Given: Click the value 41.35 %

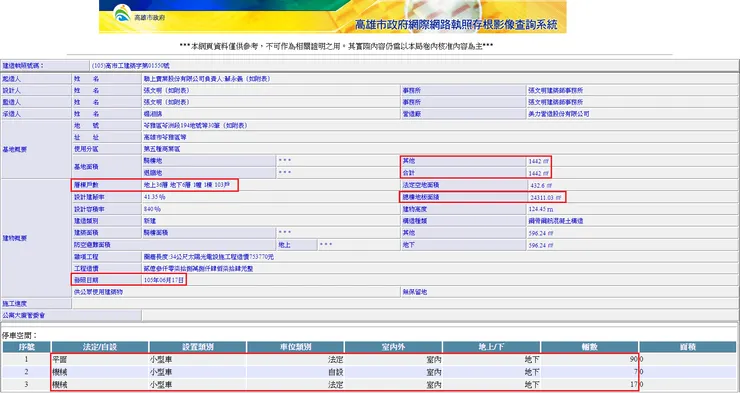Looking at the screenshot, I should (154, 197).
